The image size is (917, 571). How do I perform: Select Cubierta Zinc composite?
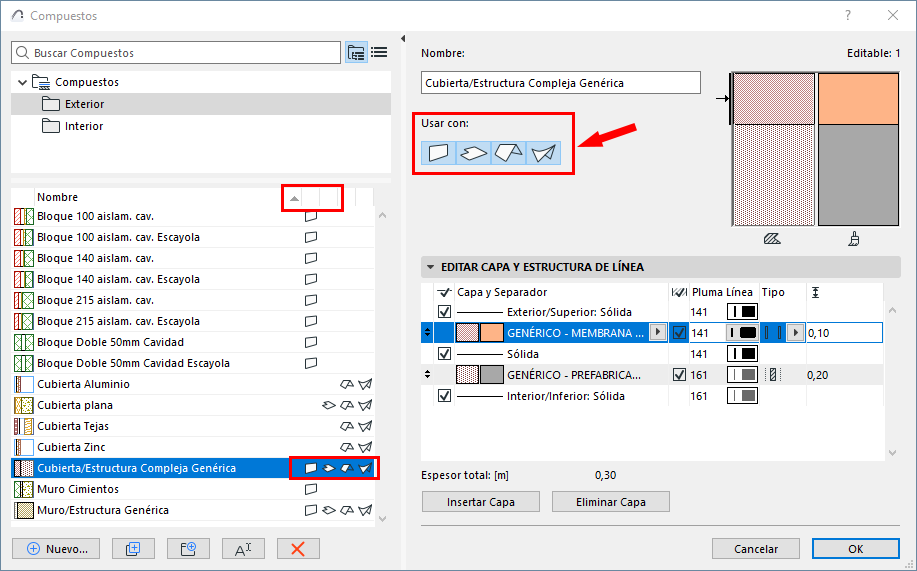[193, 448]
